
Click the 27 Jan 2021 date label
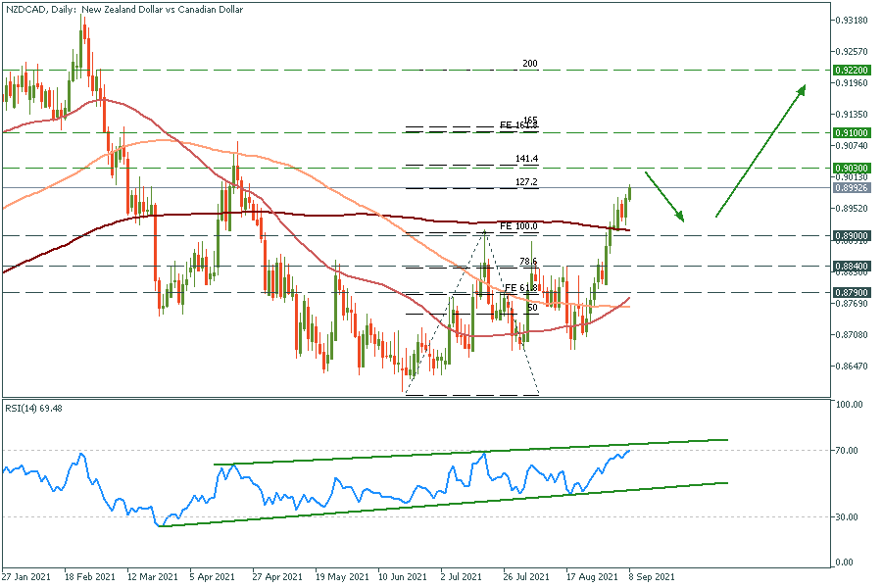coord(26,578)
